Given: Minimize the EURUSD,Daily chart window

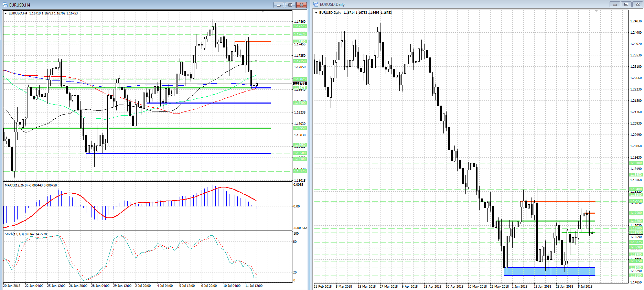Looking at the screenshot, I should click(x=615, y=4).
